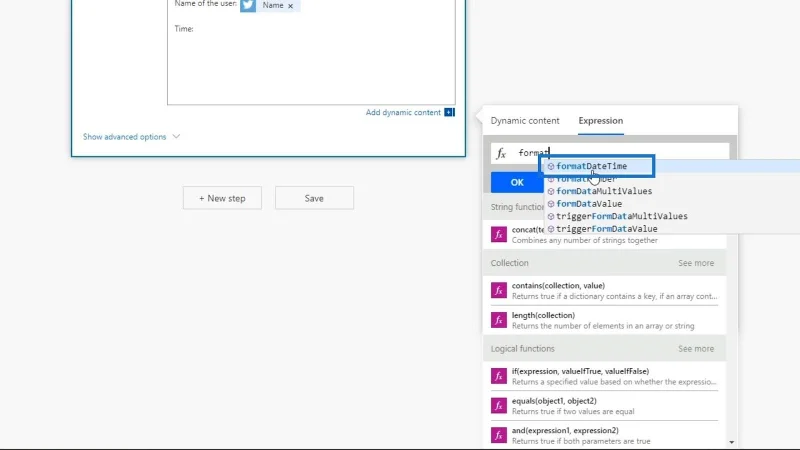Click the fx icon beside and function
The height and width of the screenshot is (450, 800).
click(498, 435)
